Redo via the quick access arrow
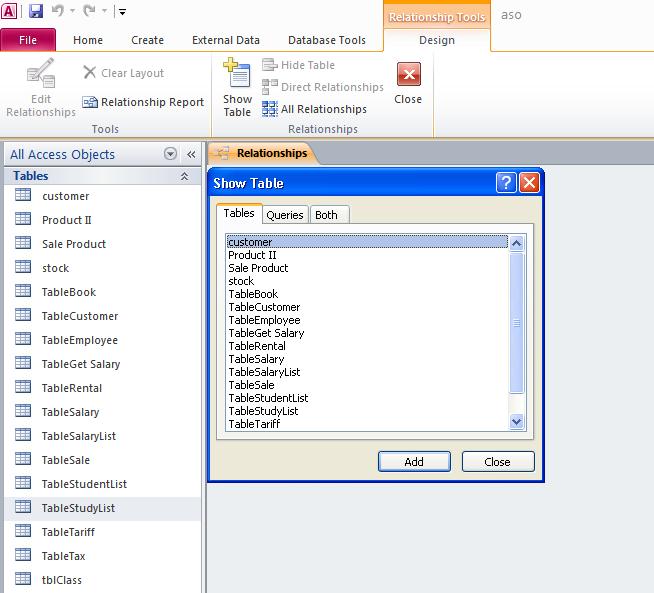This screenshot has height=593, width=654. coord(89,11)
